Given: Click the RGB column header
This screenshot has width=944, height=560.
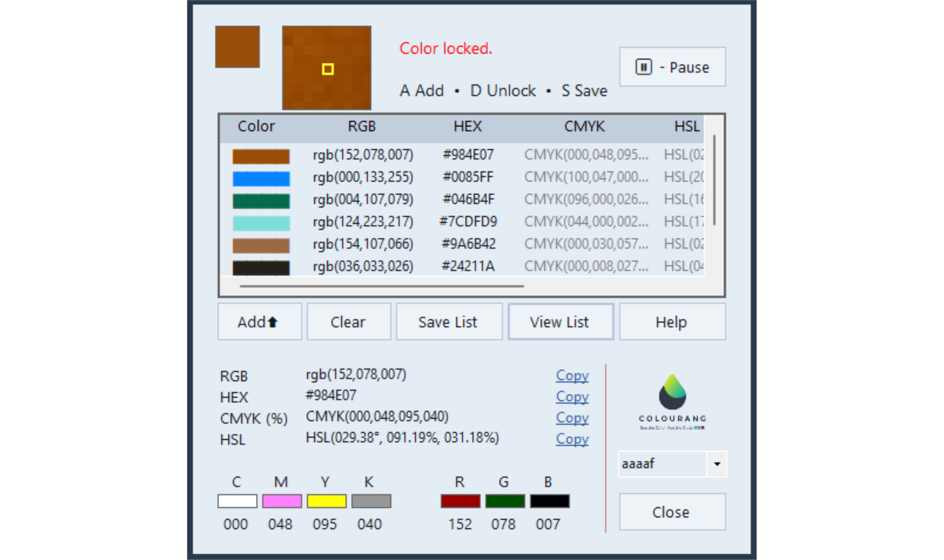Looking at the screenshot, I should (x=362, y=127).
